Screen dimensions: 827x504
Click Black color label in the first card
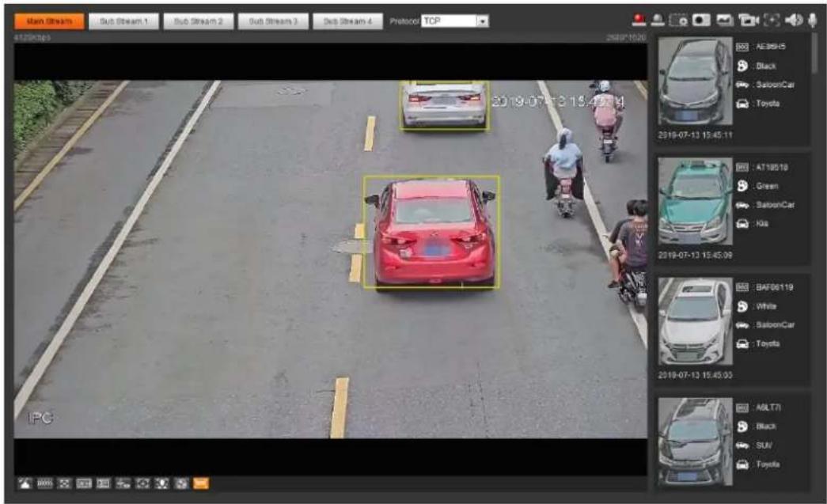[x=766, y=66]
